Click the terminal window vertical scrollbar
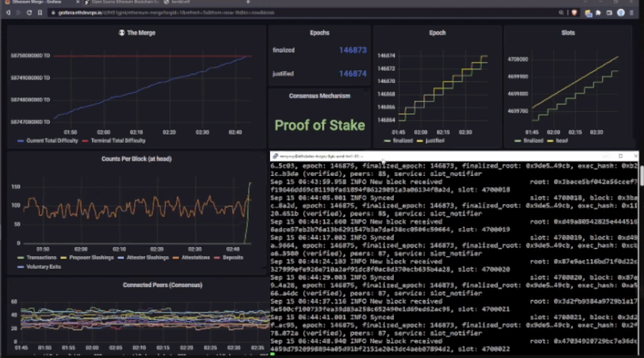This screenshot has width=644, height=358. pos(641,175)
